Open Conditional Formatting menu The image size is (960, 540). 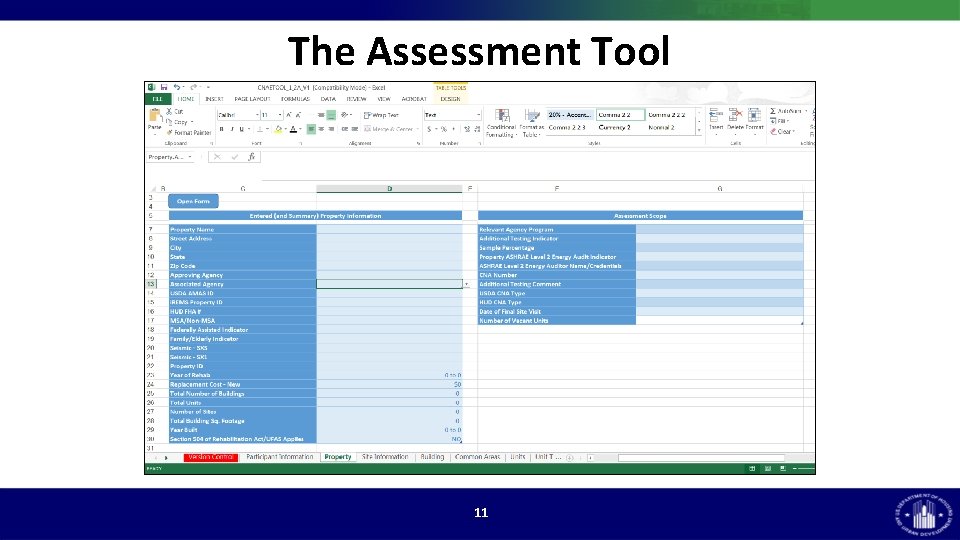[501, 123]
